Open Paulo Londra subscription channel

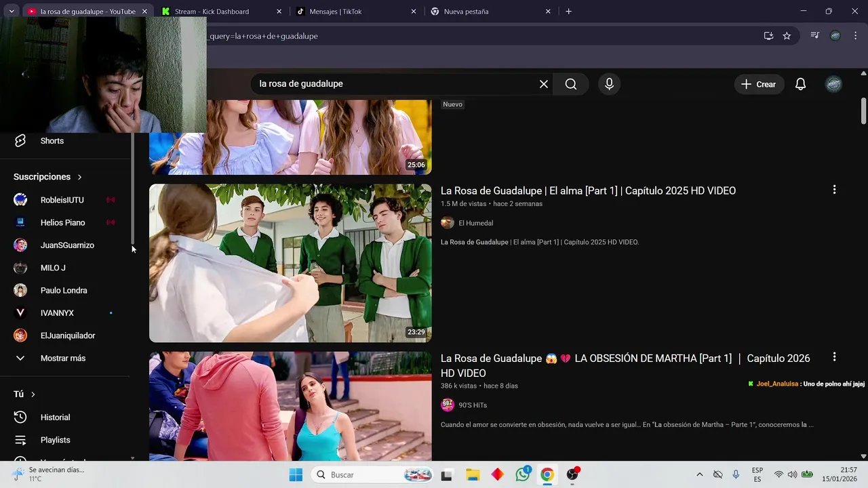tap(65, 290)
